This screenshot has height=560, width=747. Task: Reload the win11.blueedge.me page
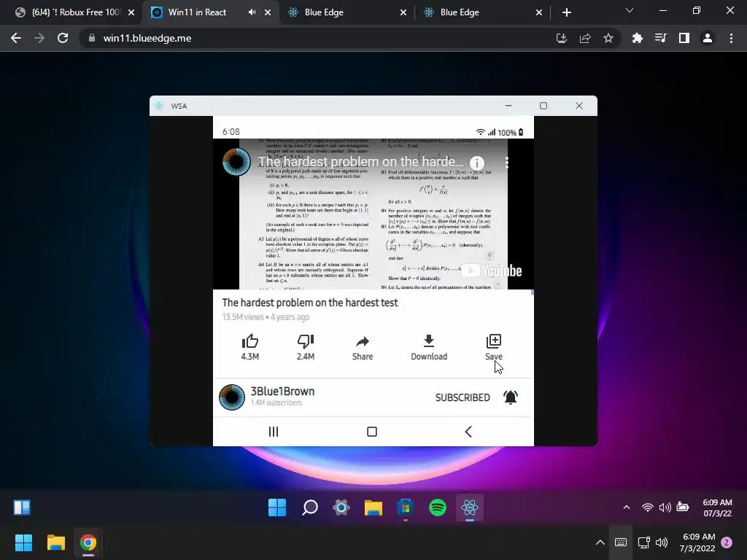point(63,38)
